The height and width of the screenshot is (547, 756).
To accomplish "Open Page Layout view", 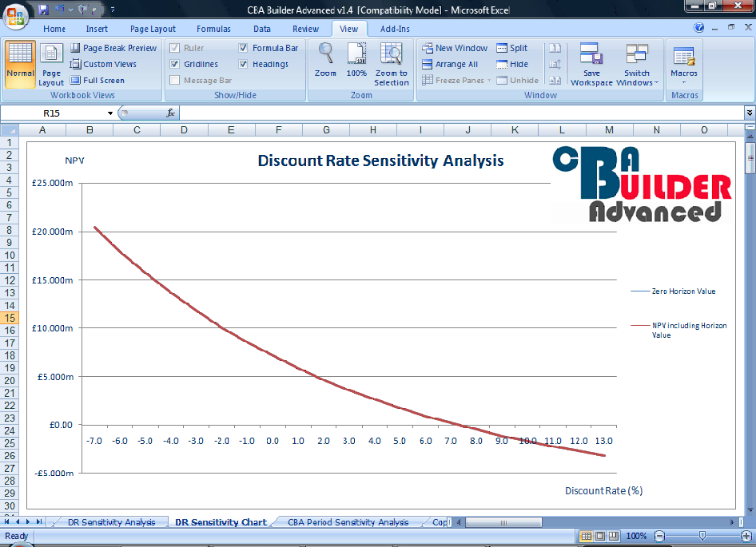I will pos(51,64).
